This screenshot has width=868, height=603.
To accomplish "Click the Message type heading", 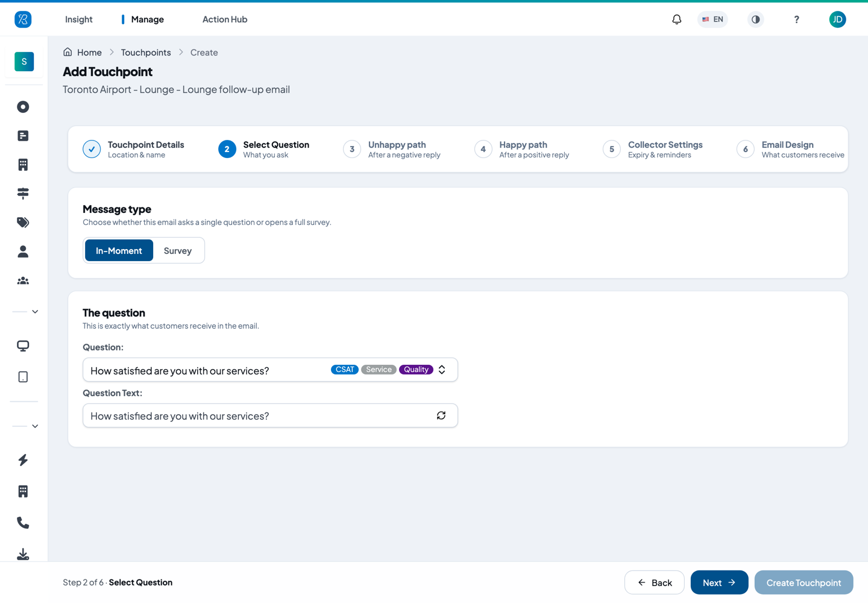I will click(x=117, y=209).
